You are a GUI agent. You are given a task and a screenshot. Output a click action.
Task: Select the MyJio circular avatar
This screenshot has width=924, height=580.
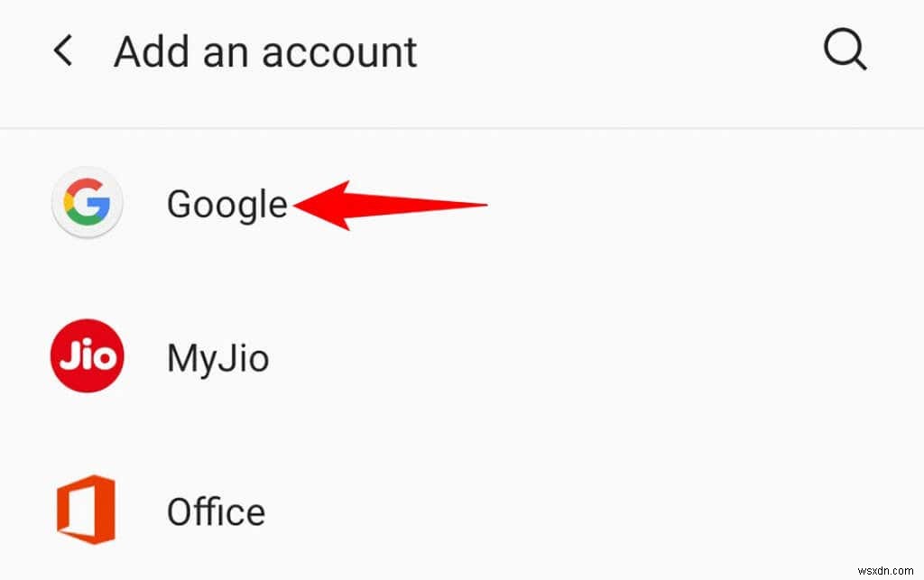[x=86, y=356]
